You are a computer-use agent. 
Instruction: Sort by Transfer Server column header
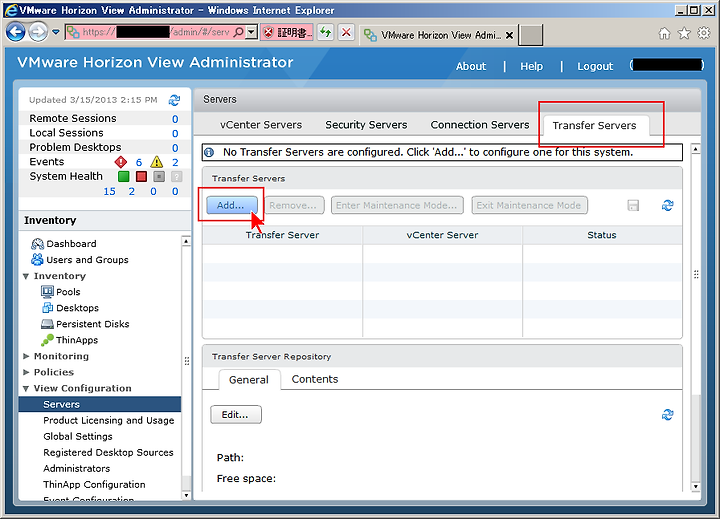click(282, 235)
